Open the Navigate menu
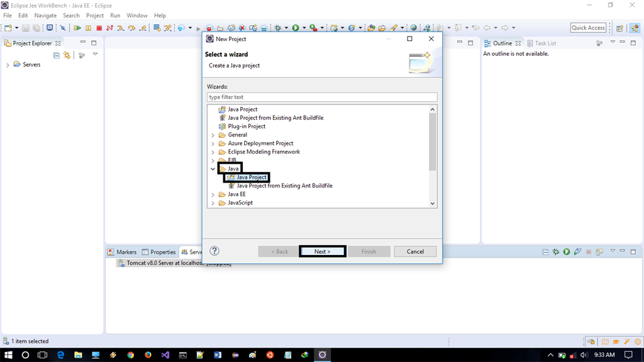This screenshot has width=644, height=362. [x=45, y=16]
